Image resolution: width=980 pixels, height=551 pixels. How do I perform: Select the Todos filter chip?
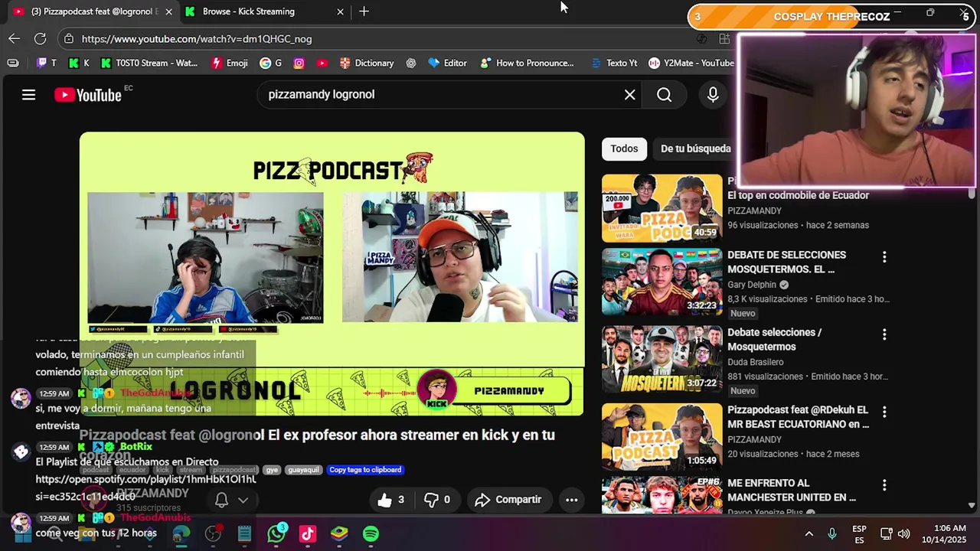pos(624,148)
